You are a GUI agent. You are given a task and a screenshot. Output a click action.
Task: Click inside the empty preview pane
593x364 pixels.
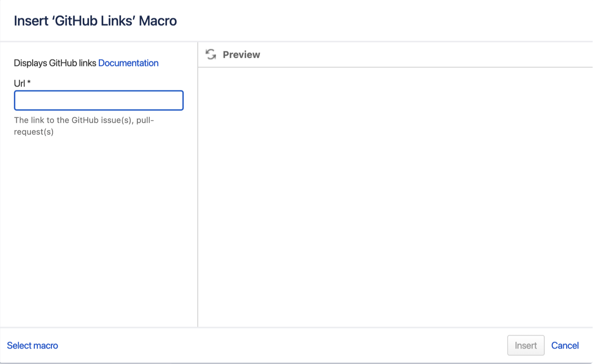(x=395, y=195)
